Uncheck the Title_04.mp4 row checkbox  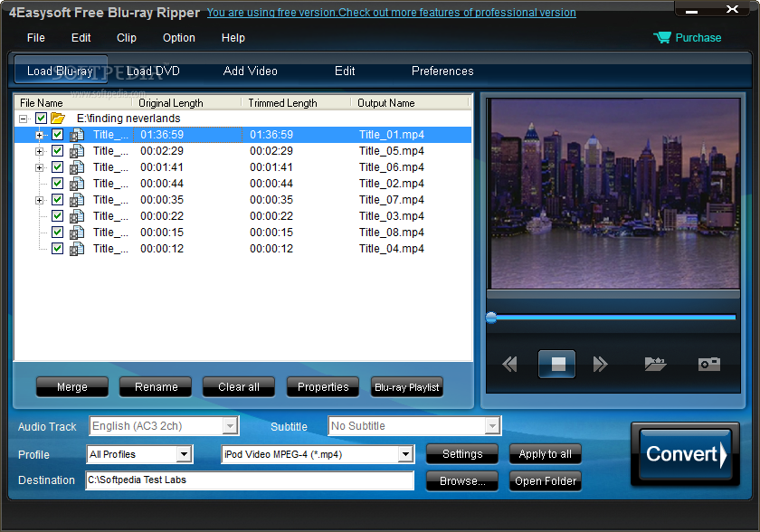(x=57, y=248)
